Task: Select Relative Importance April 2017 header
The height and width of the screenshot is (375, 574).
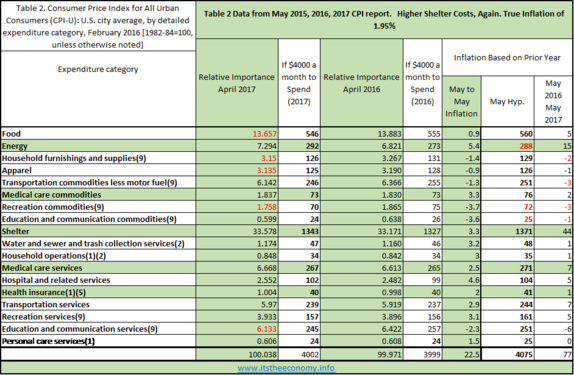Action: coord(237,83)
